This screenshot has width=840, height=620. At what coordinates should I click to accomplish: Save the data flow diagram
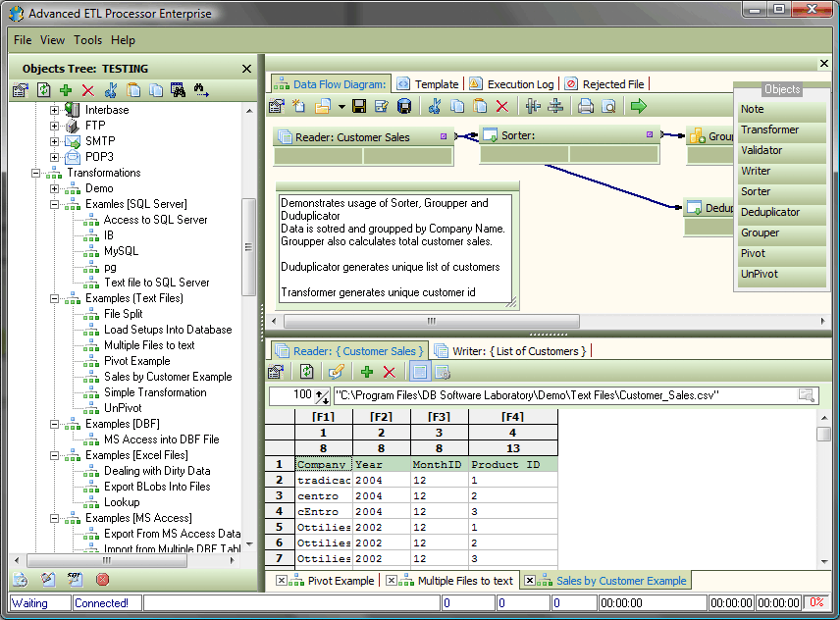[359, 106]
